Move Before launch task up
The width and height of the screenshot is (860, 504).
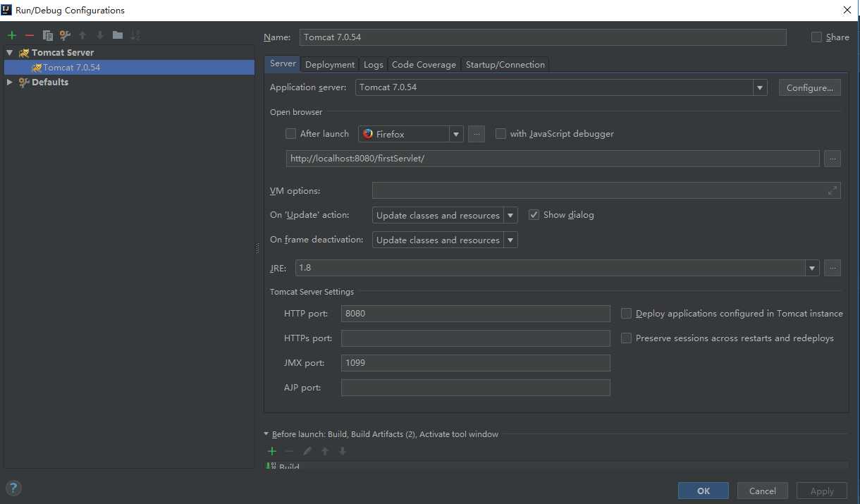(x=325, y=451)
